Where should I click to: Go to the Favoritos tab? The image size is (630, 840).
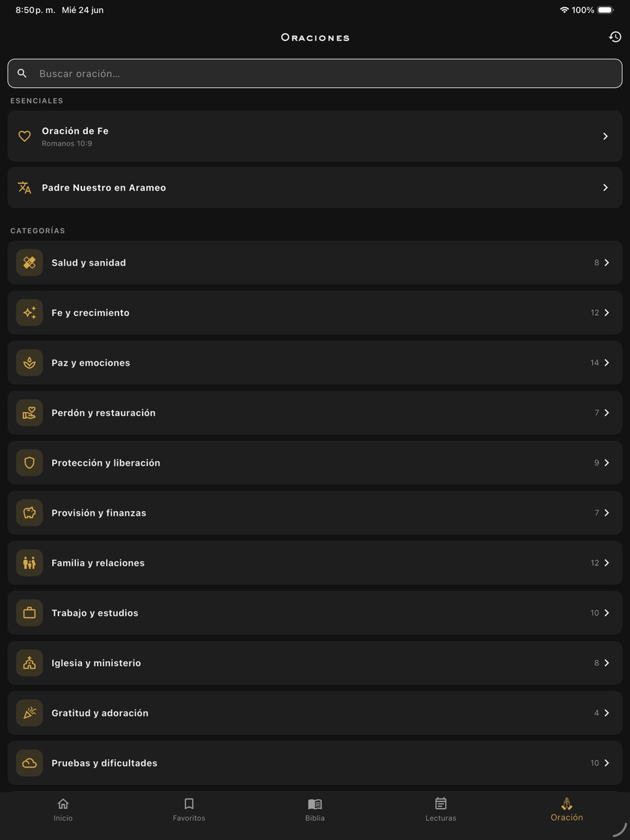[189, 809]
